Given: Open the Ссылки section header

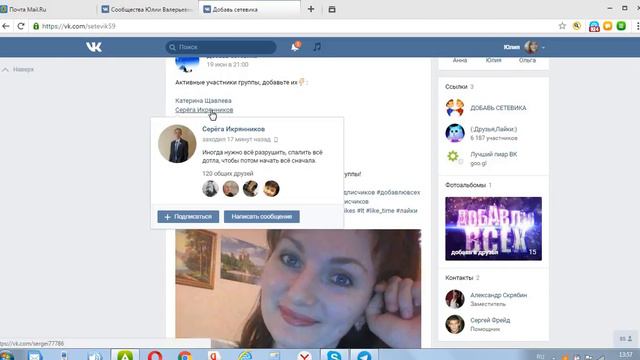Looking at the screenshot, I should coord(459,87).
